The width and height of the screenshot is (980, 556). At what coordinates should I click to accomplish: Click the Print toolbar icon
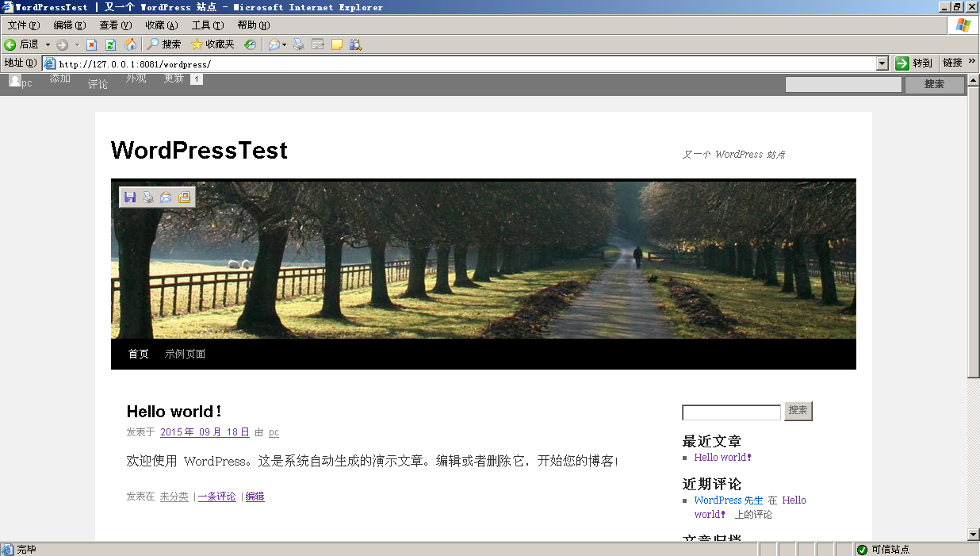tap(299, 44)
